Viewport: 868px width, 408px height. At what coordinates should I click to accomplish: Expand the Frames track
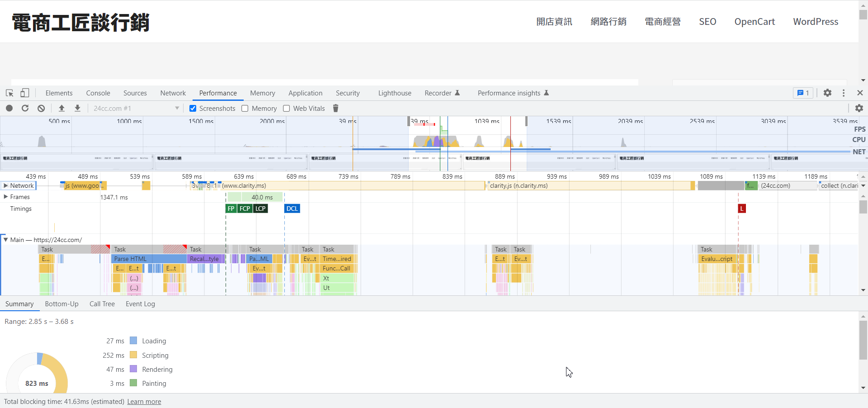click(6, 197)
